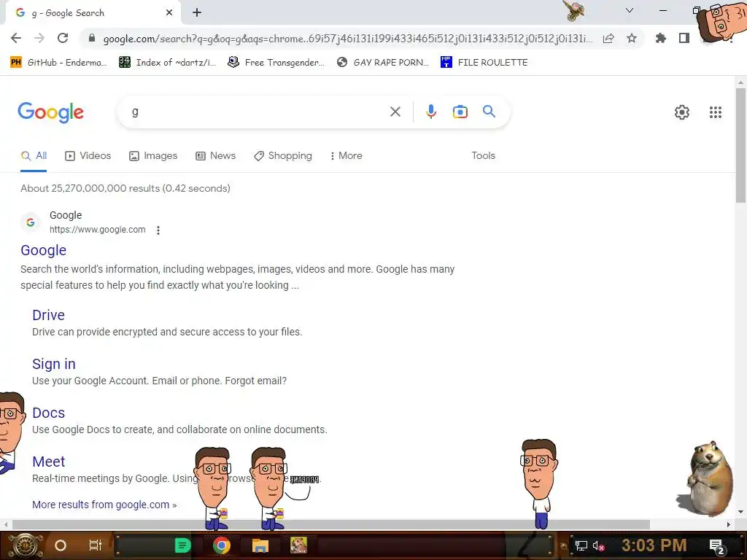This screenshot has width=747, height=560.
Task: Open the notification center icon
Action: [717, 546]
